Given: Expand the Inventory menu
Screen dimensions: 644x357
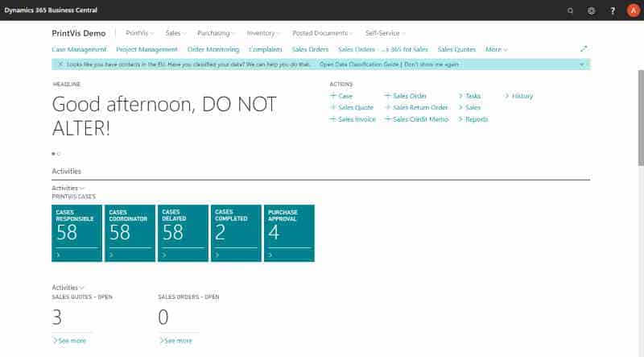Looking at the screenshot, I should point(263,33).
